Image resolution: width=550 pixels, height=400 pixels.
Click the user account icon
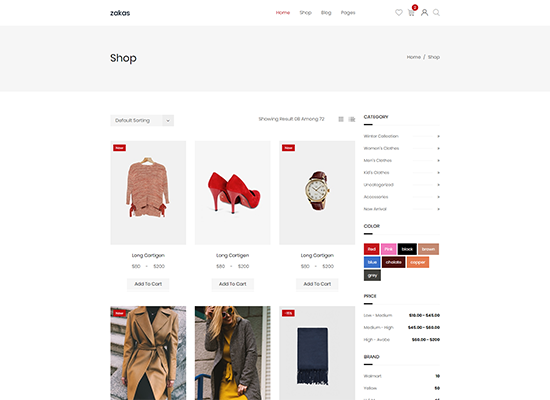point(424,13)
